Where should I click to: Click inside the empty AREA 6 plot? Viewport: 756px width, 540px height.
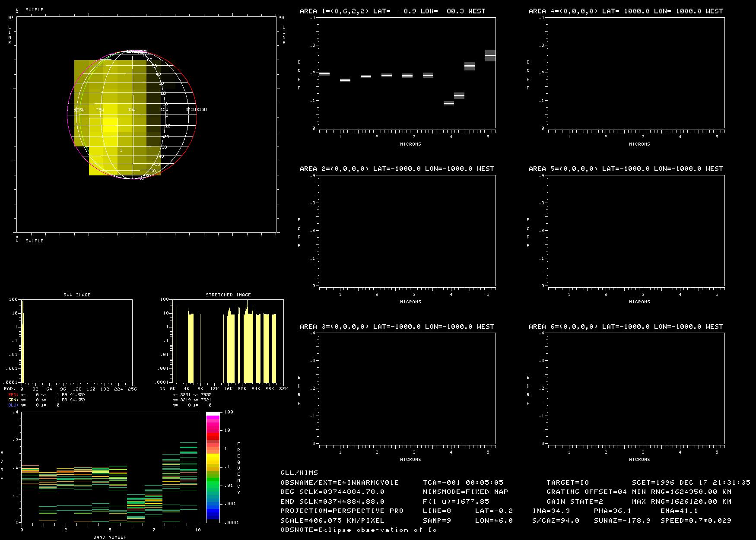tap(636, 388)
